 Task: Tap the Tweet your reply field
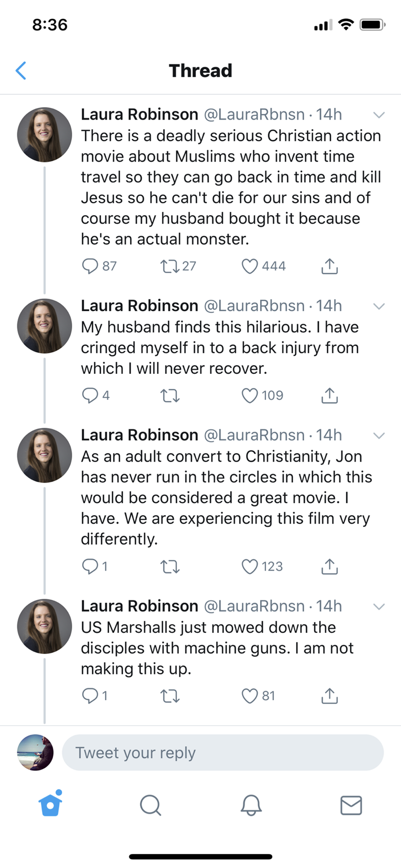(223, 753)
